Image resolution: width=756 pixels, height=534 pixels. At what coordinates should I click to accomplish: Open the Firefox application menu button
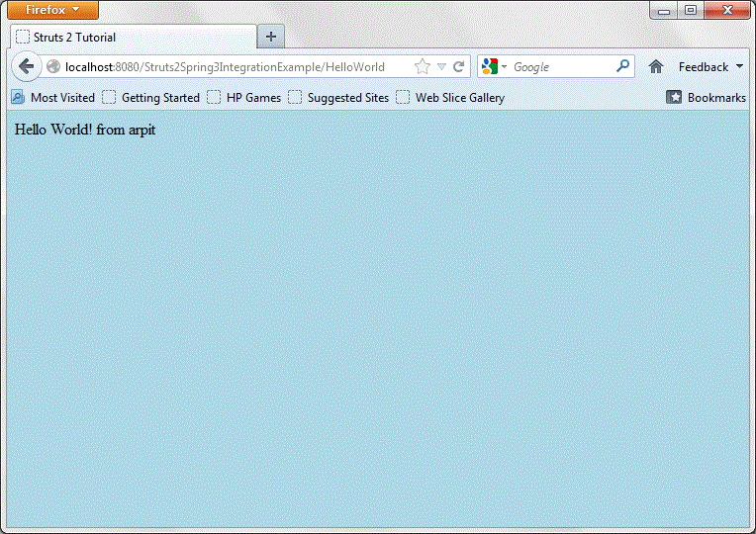[52, 10]
